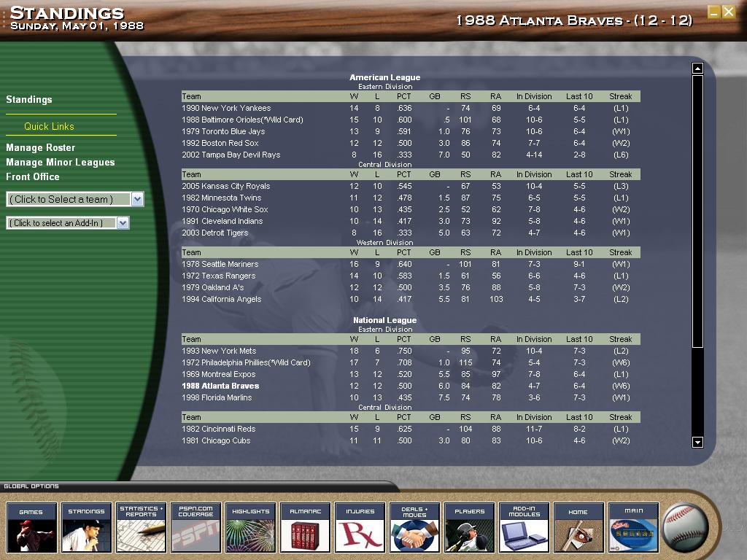The width and height of the screenshot is (747, 560).
Task: Select the 1991 Cleveland Indians row
Action: point(411,221)
